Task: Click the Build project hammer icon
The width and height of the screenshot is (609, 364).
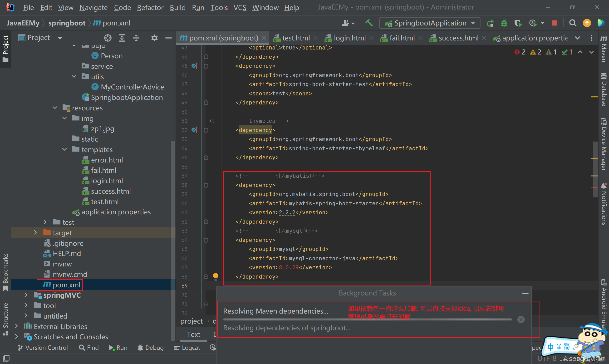Action: [369, 23]
